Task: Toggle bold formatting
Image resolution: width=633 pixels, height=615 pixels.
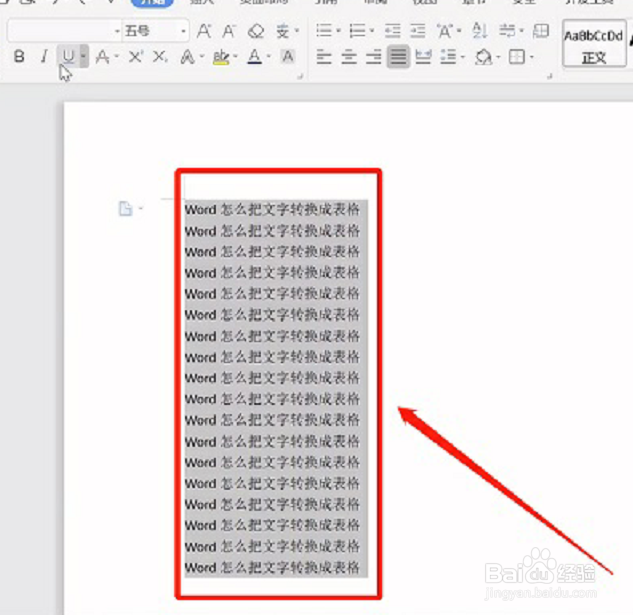Action: (19, 57)
